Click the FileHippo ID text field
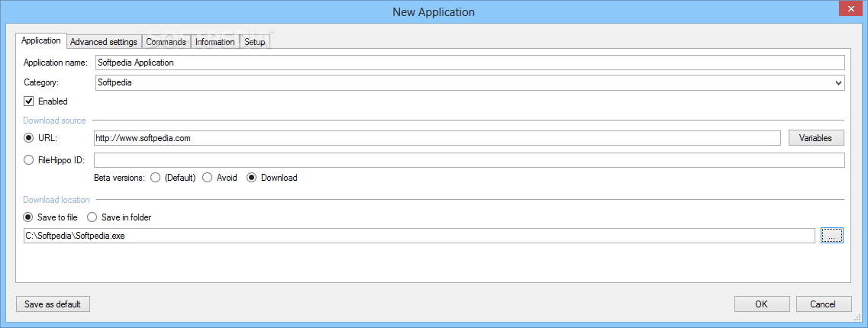This screenshot has width=868, height=328. pyautogui.click(x=469, y=160)
